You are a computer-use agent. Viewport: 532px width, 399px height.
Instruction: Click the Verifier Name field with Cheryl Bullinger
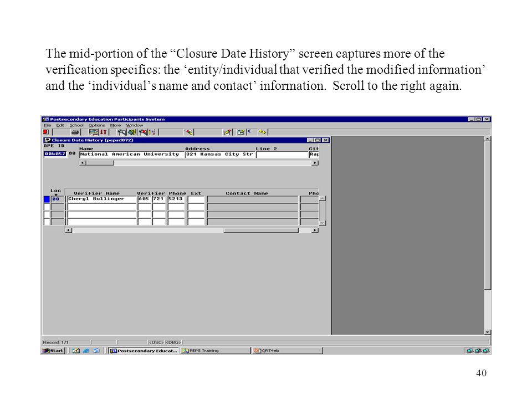(x=102, y=199)
